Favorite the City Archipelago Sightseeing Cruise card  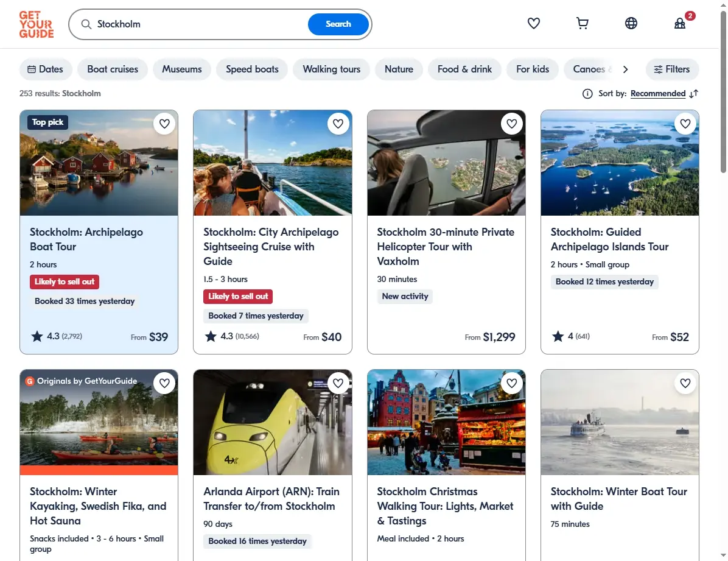[x=338, y=124]
